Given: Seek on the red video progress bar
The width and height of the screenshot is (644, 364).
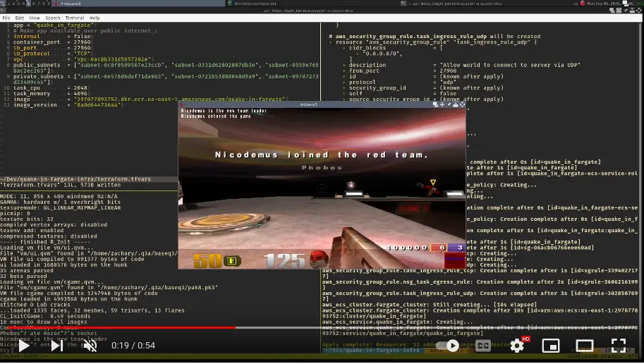Looking at the screenshot, I should 141,327.
